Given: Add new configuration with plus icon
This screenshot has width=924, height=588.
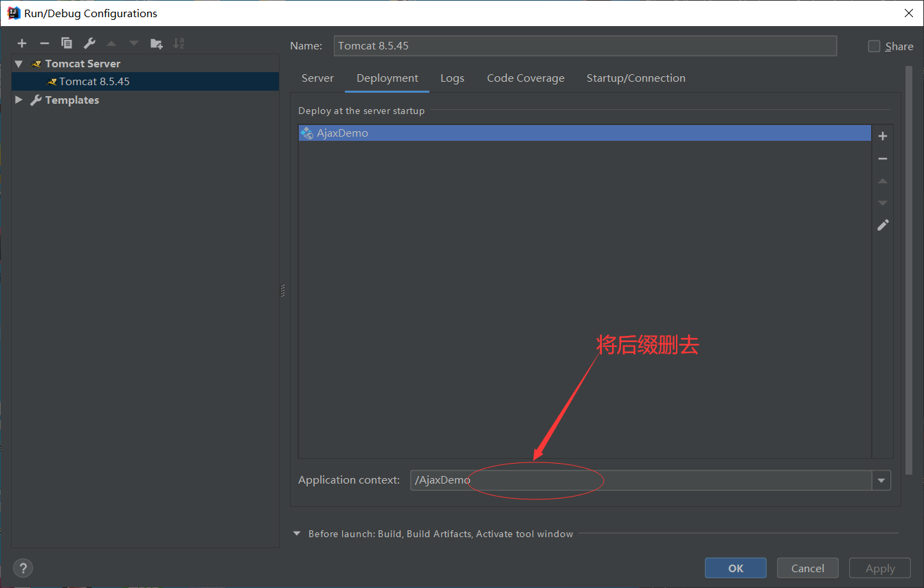Looking at the screenshot, I should [22, 43].
